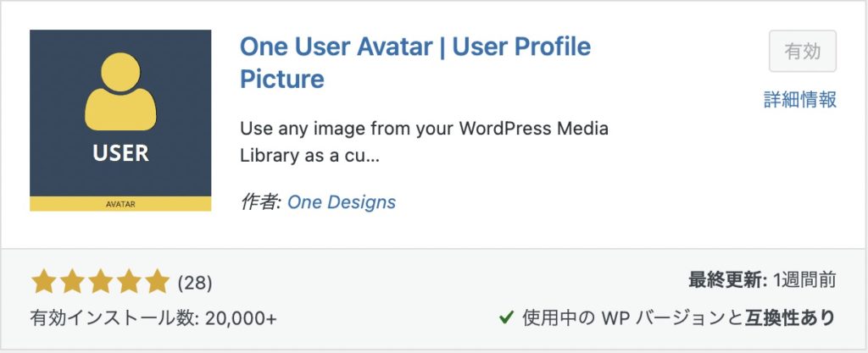868x353 pixels.
Task: Visit the One Designs author link
Action: (342, 202)
